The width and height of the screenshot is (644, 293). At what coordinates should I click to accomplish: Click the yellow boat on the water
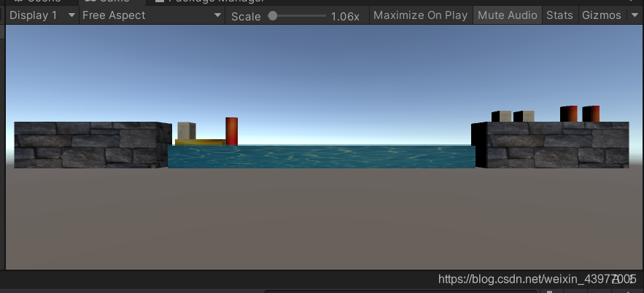[x=201, y=142]
